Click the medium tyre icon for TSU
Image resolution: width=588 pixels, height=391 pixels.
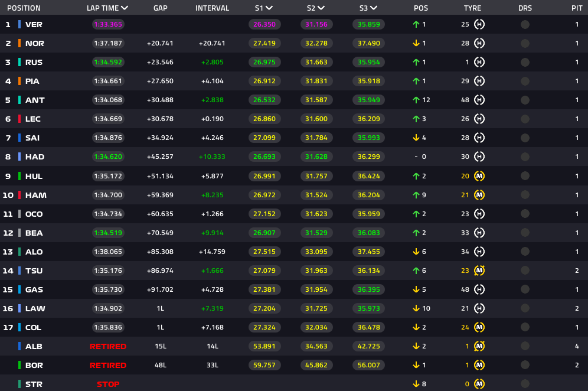[x=479, y=271]
